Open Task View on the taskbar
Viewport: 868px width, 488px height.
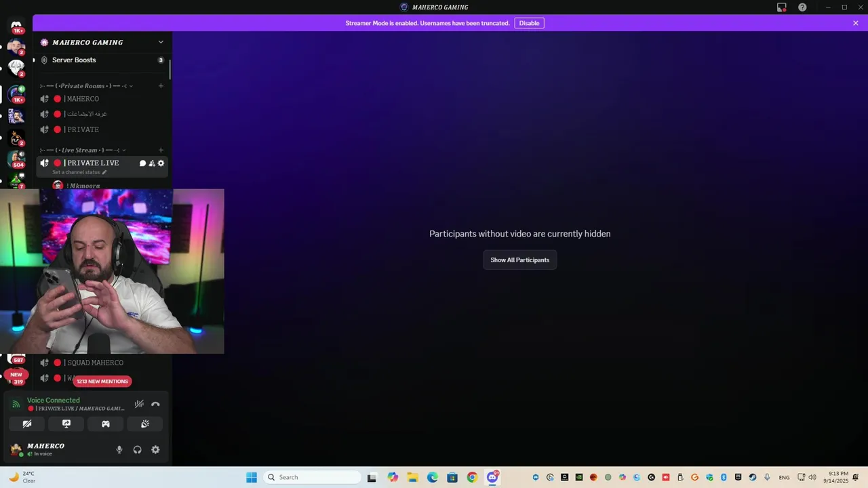(372, 477)
